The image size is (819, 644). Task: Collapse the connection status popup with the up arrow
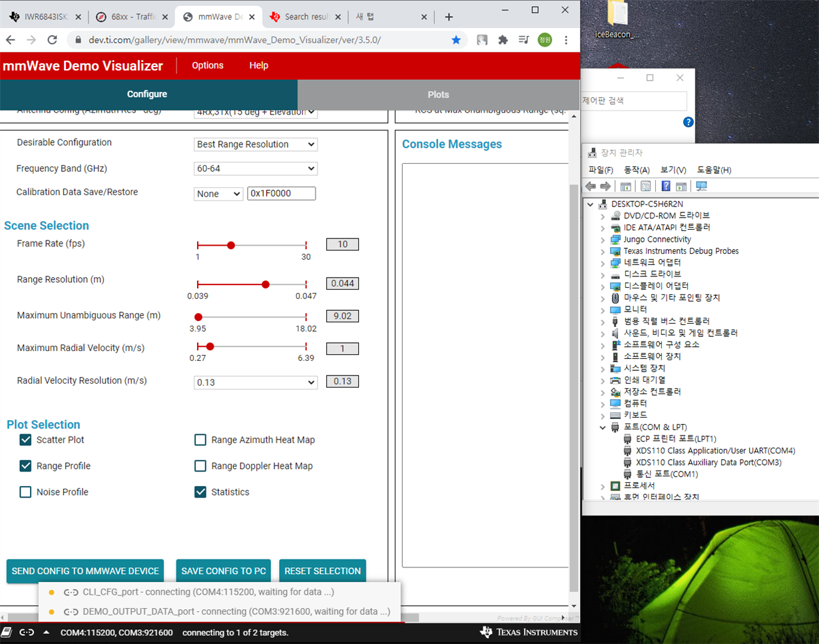(x=46, y=632)
